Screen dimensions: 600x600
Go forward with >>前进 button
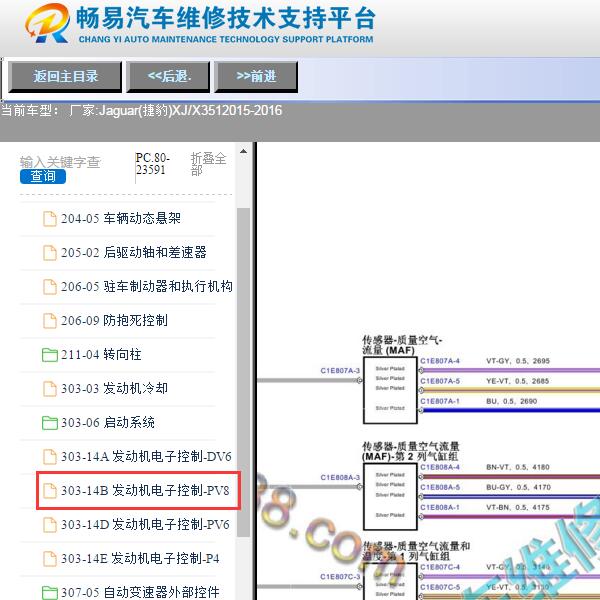(x=256, y=77)
